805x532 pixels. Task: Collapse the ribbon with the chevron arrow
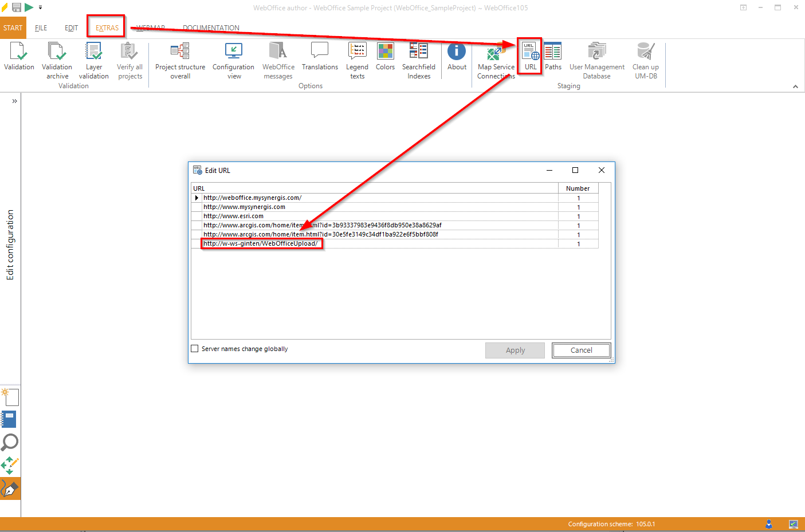[x=795, y=86]
